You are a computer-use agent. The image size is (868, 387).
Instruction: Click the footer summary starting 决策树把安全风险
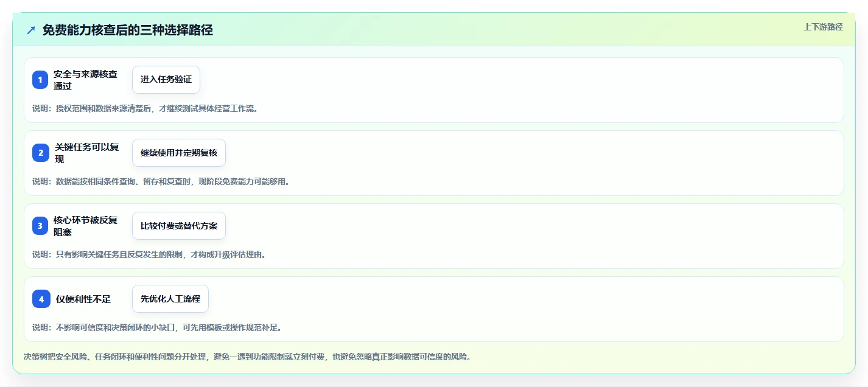248,357
